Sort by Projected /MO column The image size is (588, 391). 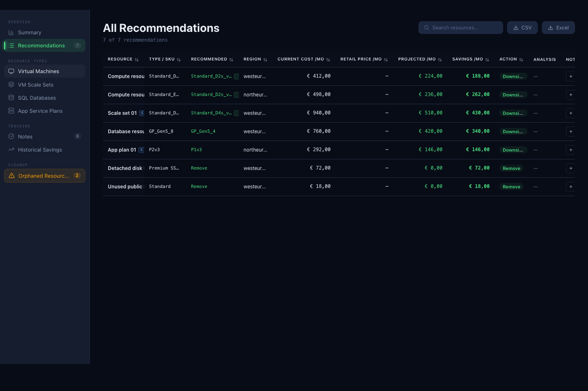(x=420, y=59)
